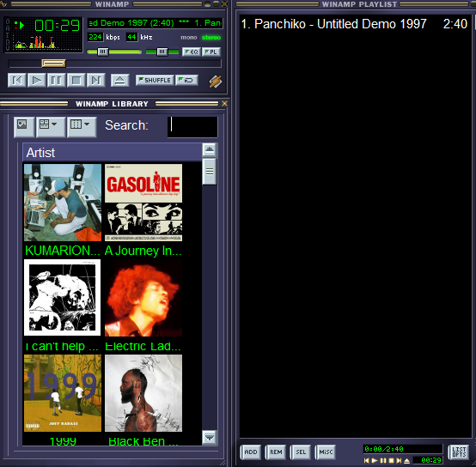Click the KUMARION... album label
The image size is (476, 467).
tap(62, 251)
